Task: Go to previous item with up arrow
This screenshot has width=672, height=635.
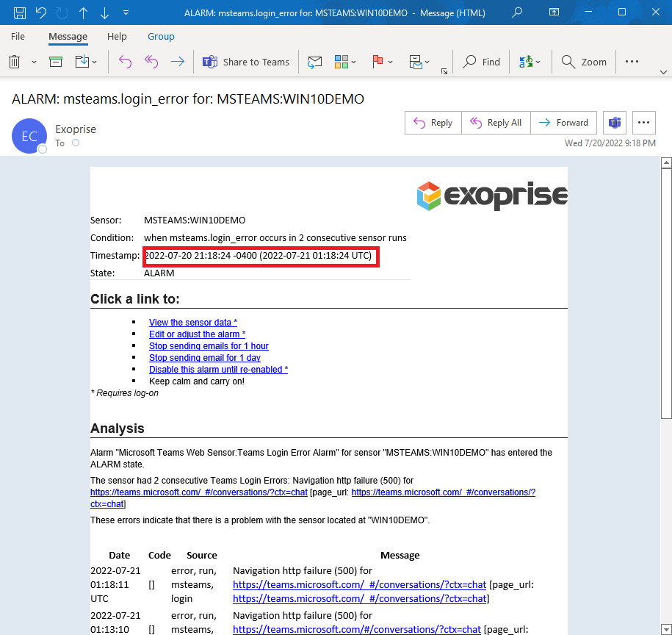Action: pyautogui.click(x=84, y=13)
